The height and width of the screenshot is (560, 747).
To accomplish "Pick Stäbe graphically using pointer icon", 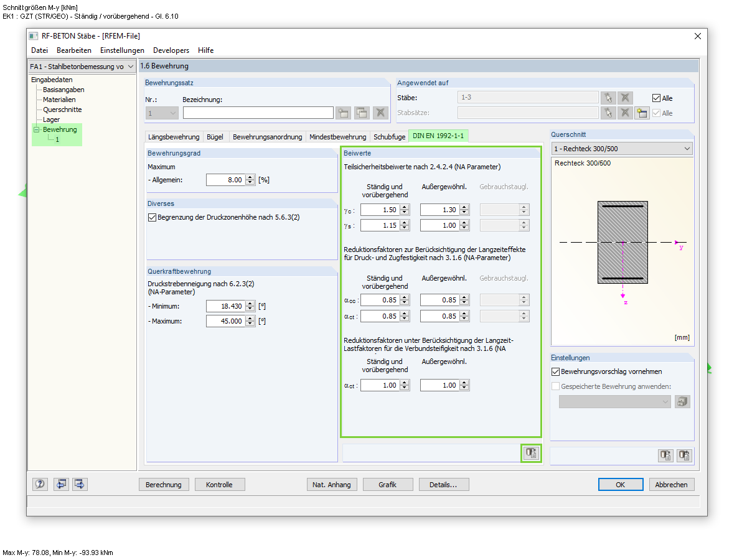I will tap(608, 97).
